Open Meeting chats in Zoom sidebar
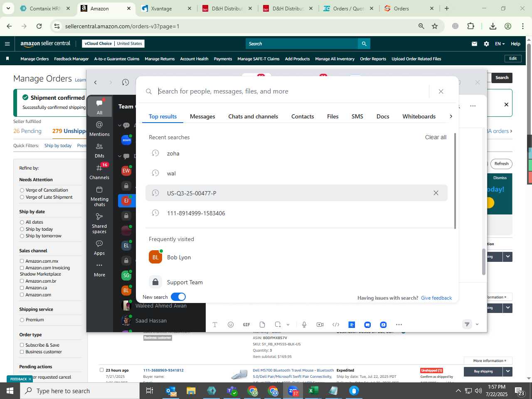This screenshot has height=399, width=532. coord(99,196)
